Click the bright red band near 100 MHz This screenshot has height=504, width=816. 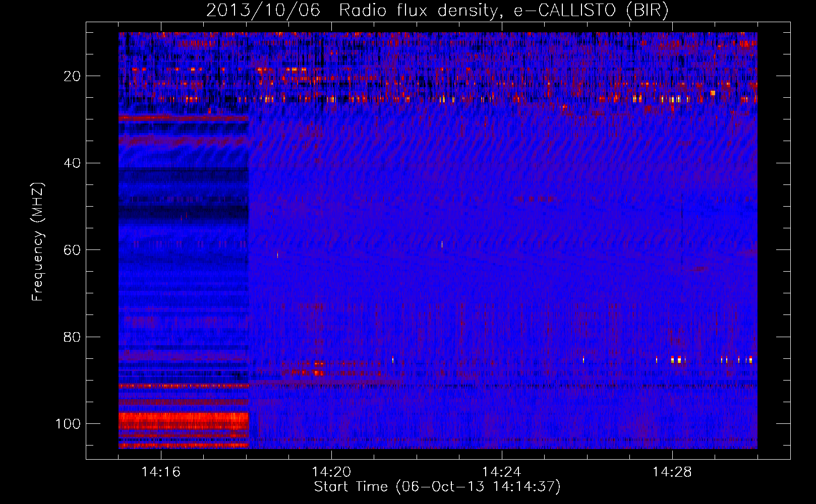(184, 421)
